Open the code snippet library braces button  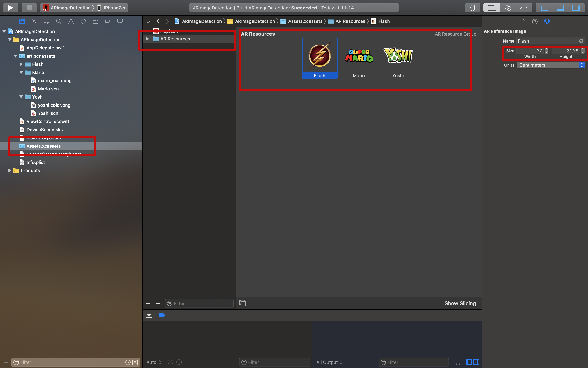472,8
